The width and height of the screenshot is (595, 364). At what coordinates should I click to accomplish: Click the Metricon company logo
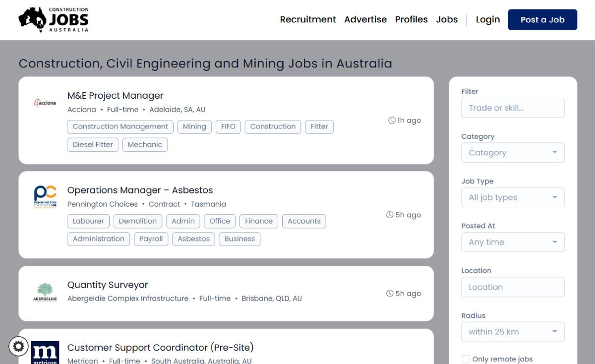pos(45,353)
